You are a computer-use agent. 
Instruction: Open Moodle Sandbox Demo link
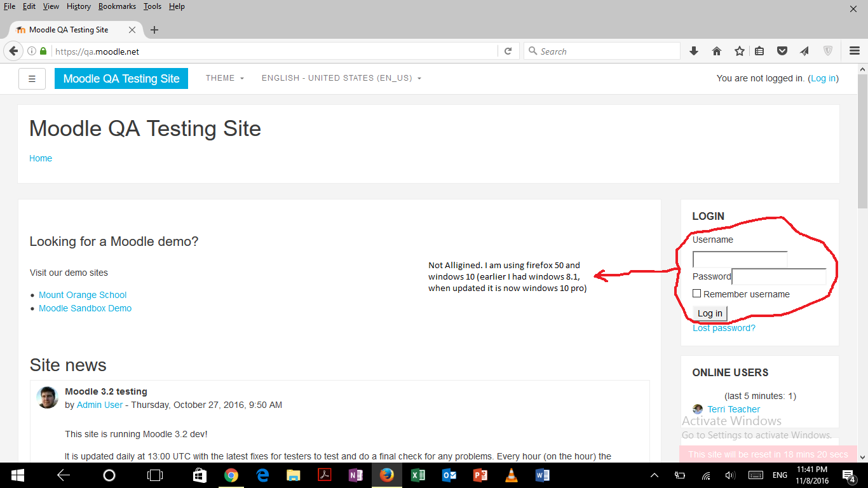click(x=85, y=308)
